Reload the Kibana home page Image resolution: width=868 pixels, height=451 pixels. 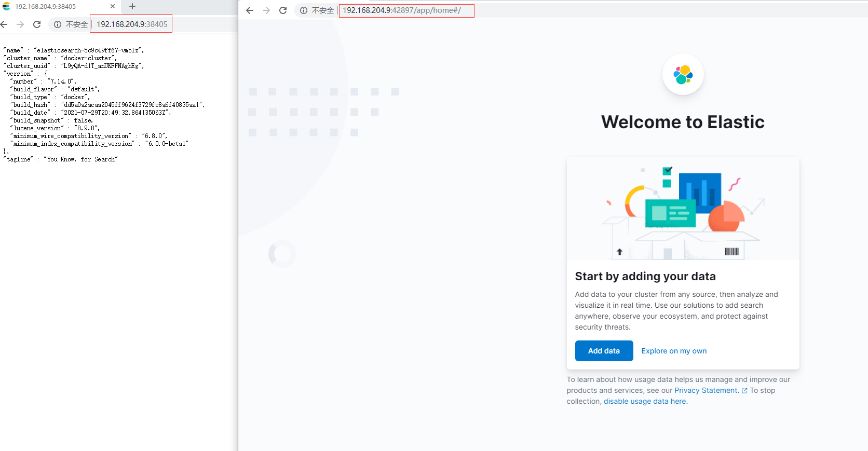point(283,10)
